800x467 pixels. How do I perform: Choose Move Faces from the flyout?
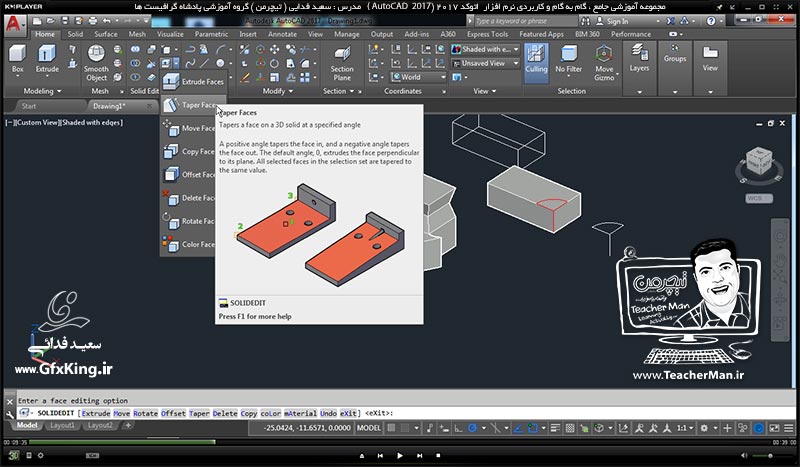(x=189, y=128)
